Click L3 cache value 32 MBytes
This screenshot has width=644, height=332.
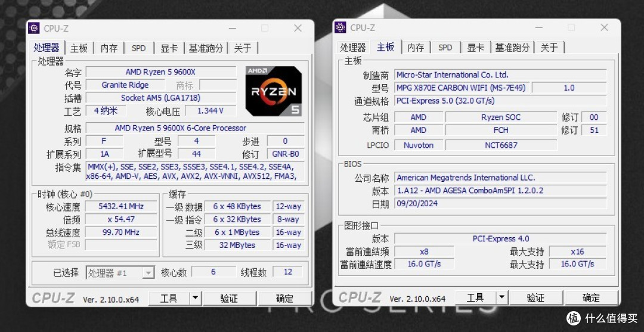pos(237,245)
